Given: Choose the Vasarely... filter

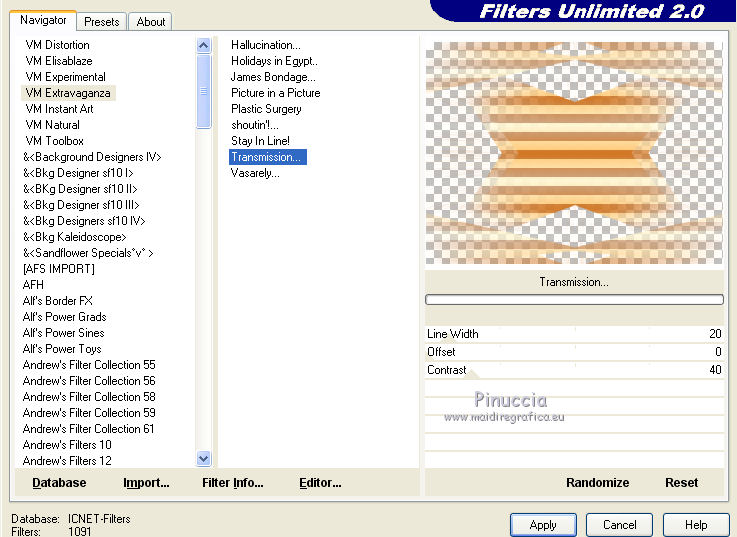Looking at the screenshot, I should (x=255, y=173).
